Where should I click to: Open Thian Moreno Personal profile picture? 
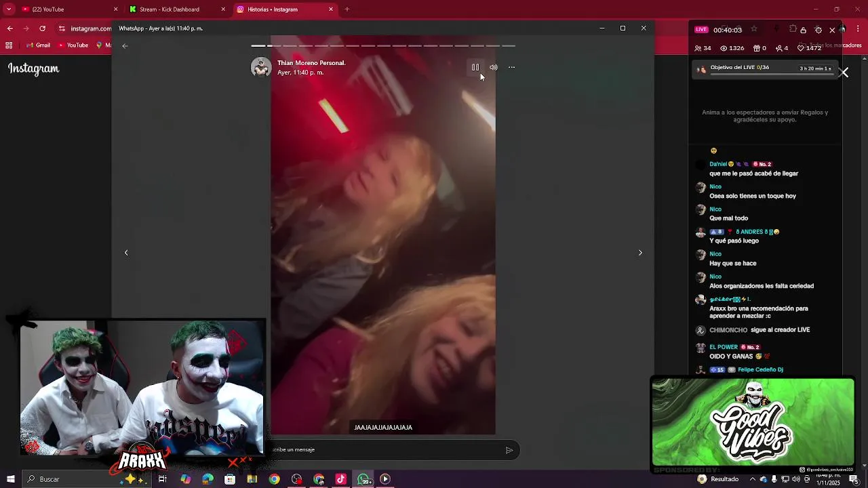click(261, 67)
